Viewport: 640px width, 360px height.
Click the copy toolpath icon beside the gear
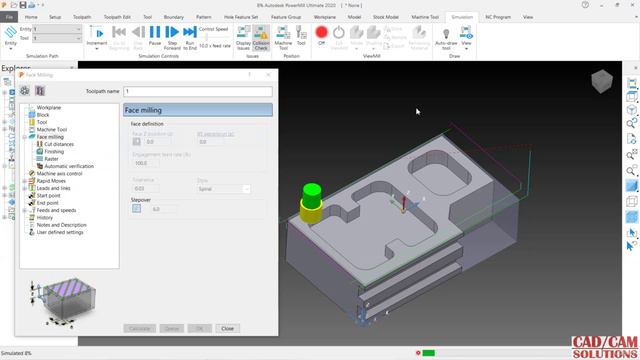(40, 91)
